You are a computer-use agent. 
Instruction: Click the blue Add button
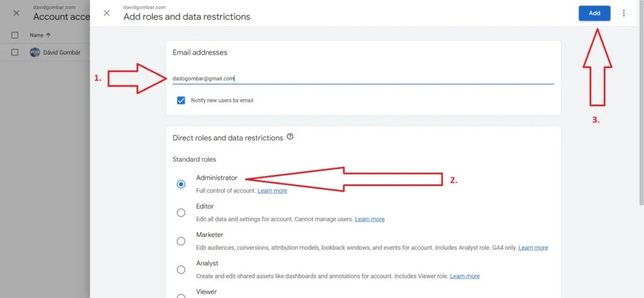(594, 13)
